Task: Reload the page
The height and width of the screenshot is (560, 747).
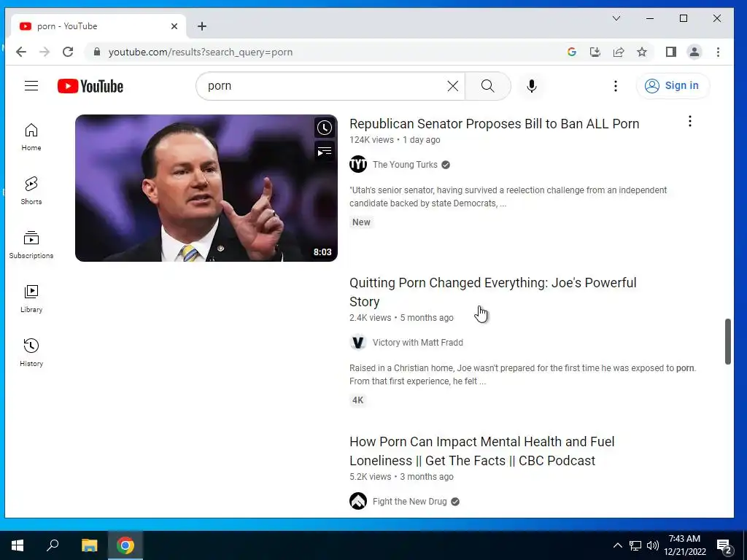Action: pos(68,52)
